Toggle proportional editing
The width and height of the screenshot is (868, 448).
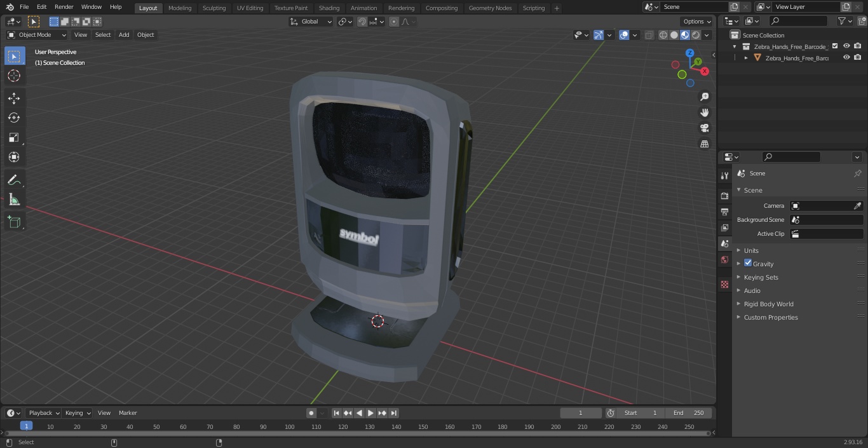click(x=394, y=22)
